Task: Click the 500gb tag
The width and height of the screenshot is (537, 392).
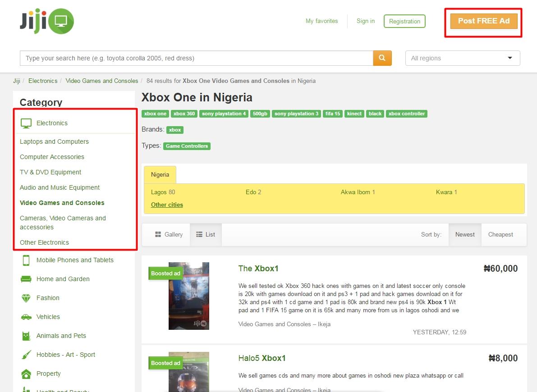Action: (260, 114)
